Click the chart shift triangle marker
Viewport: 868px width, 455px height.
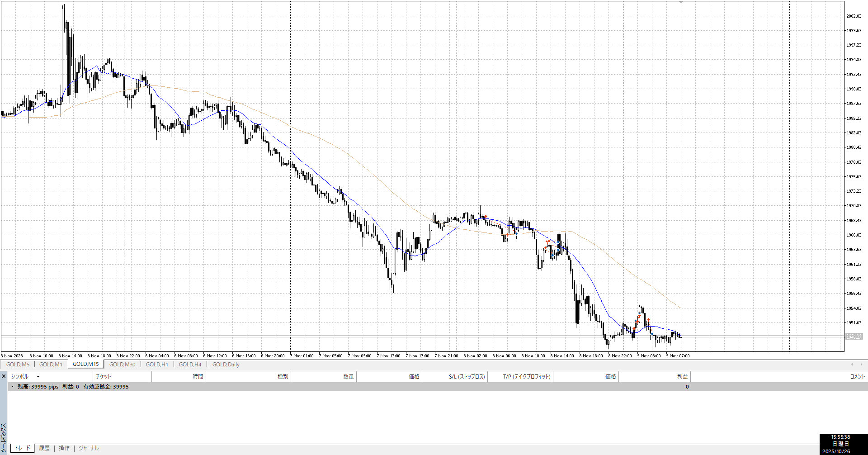(x=681, y=3)
